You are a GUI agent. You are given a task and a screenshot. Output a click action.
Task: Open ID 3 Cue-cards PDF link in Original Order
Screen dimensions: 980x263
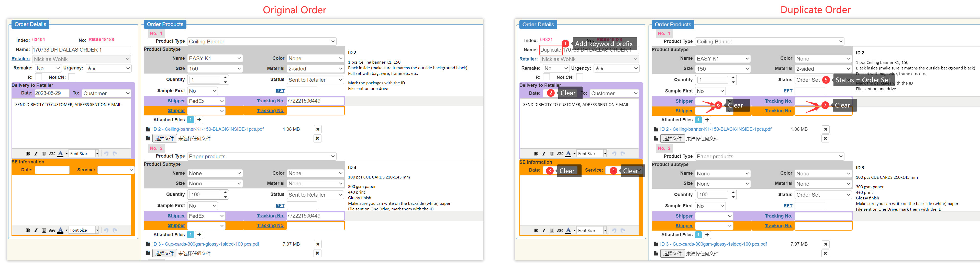[x=205, y=244]
